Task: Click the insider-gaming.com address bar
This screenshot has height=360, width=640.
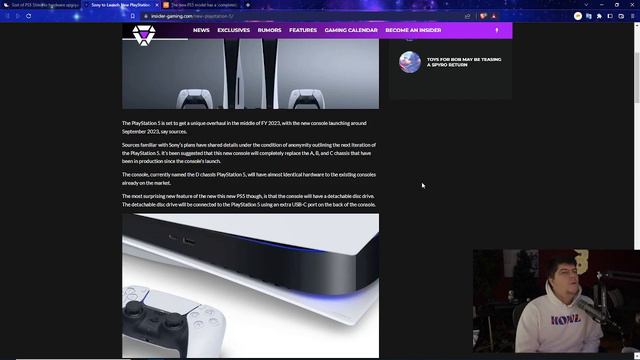Action: tap(302, 16)
